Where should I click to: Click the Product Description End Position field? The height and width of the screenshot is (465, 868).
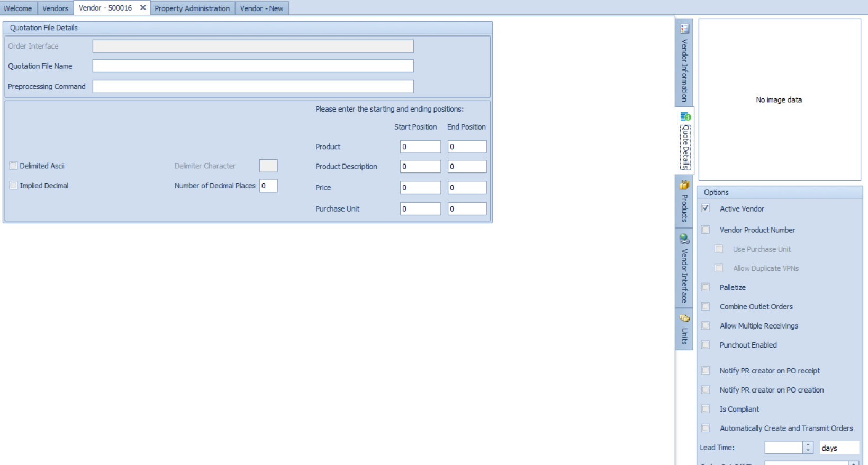click(467, 167)
